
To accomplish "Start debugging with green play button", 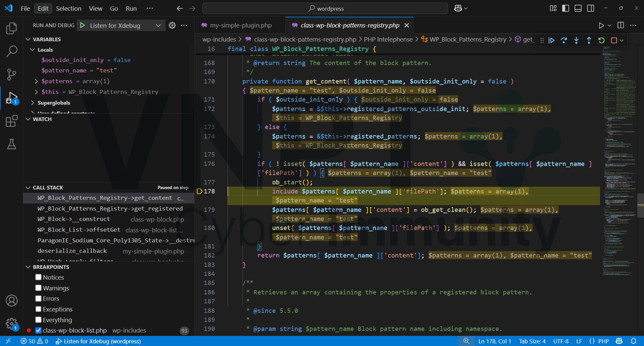I will (x=82, y=25).
